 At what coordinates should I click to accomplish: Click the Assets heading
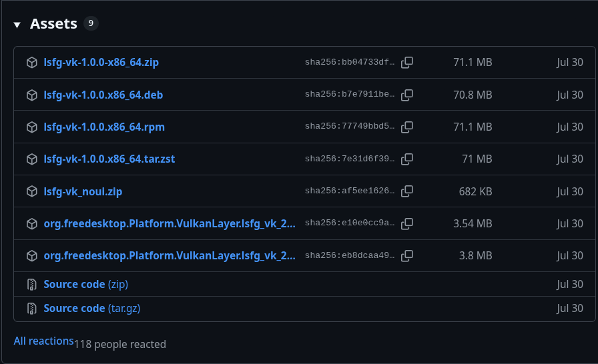pos(53,23)
